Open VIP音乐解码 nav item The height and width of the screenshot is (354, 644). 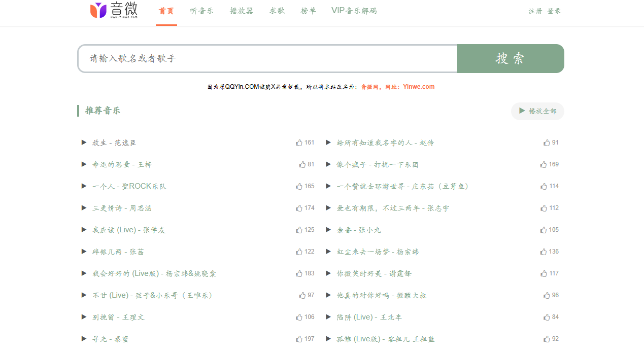(354, 11)
